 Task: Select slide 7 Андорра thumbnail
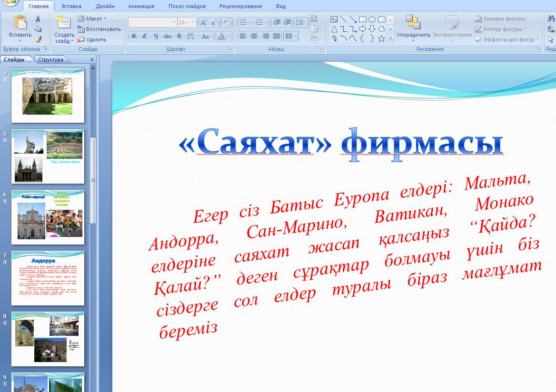[48, 278]
